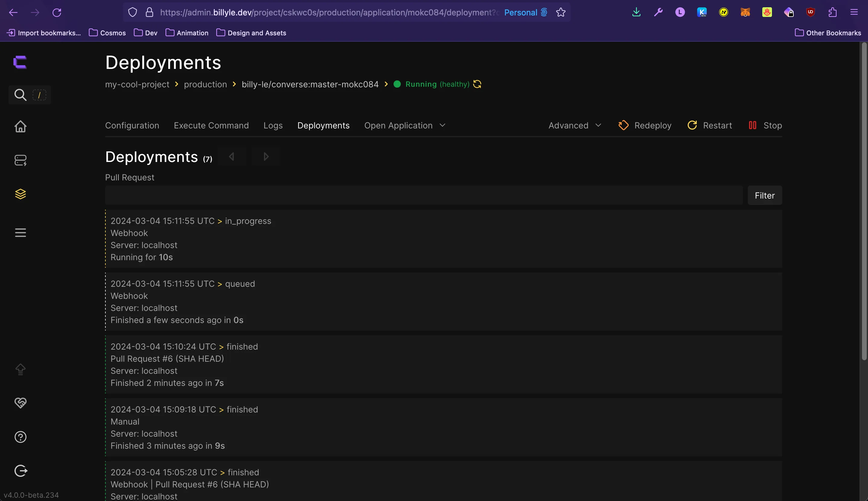
Task: Open the Projects layers icon in the sidebar
Action: [x=20, y=194]
